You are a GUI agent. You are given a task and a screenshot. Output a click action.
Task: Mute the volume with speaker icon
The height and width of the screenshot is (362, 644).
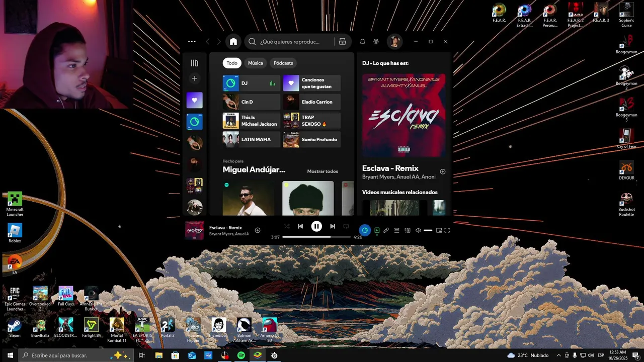(x=418, y=230)
